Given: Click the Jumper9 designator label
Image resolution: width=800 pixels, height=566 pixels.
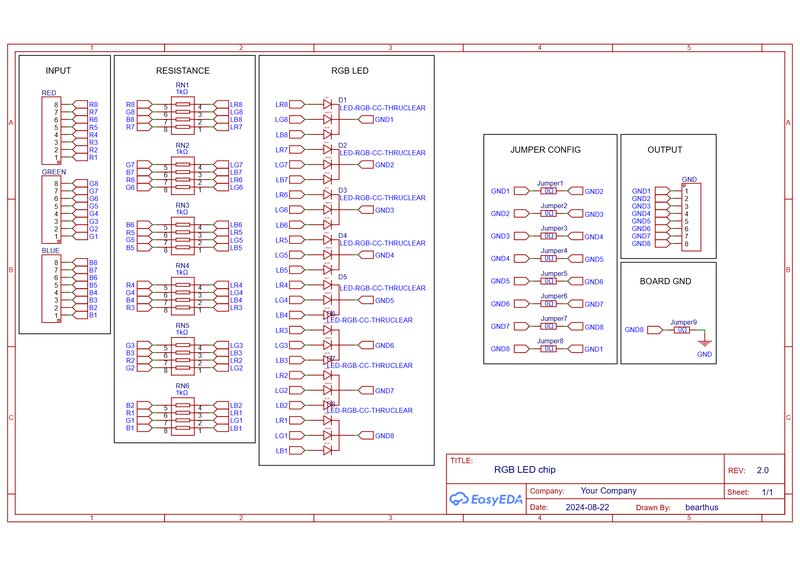Looking at the screenshot, I should (x=684, y=322).
